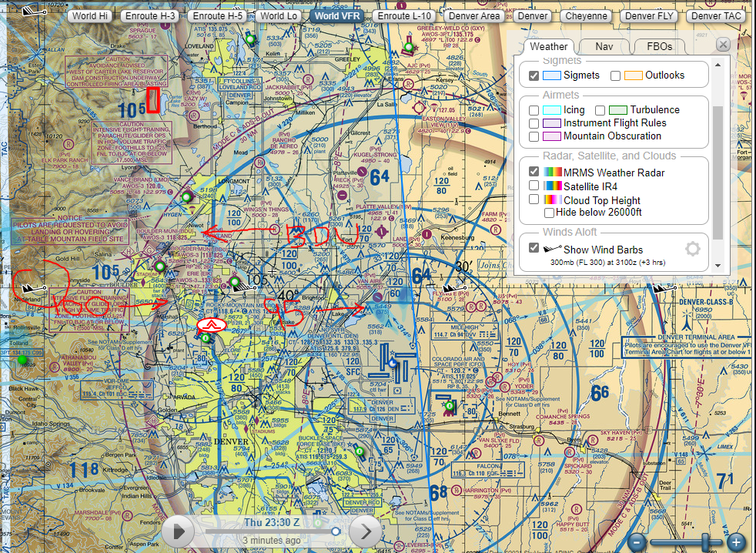Play the weather animation

pyautogui.click(x=178, y=531)
